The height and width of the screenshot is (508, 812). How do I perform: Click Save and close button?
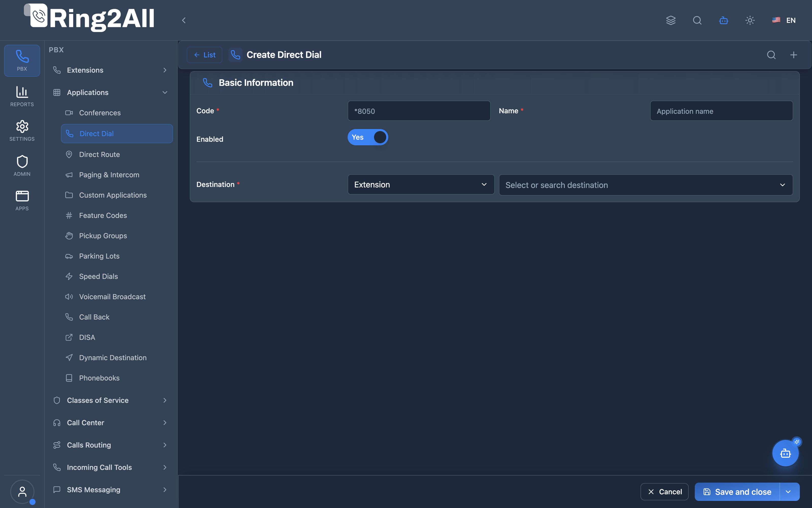(737, 492)
